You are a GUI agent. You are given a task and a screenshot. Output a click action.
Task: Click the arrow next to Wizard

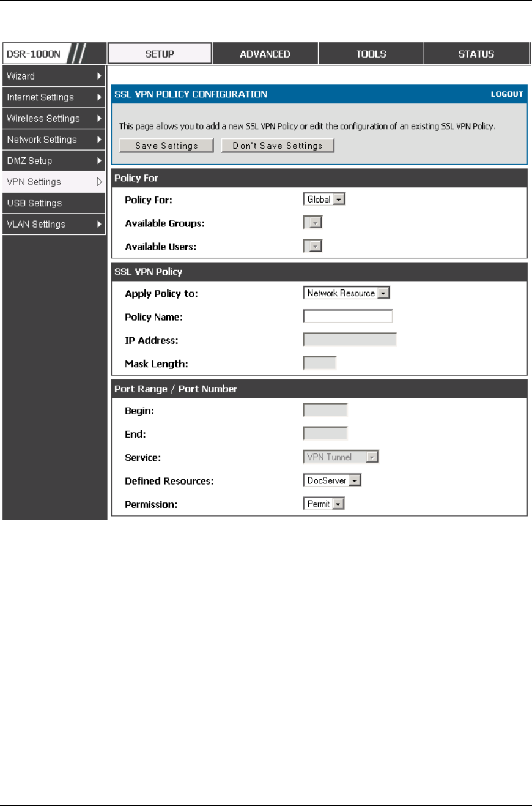pyautogui.click(x=99, y=76)
